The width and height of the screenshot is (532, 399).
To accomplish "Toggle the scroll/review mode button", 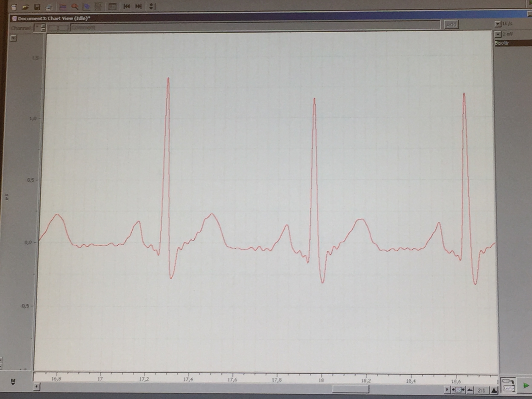I will (x=458, y=390).
